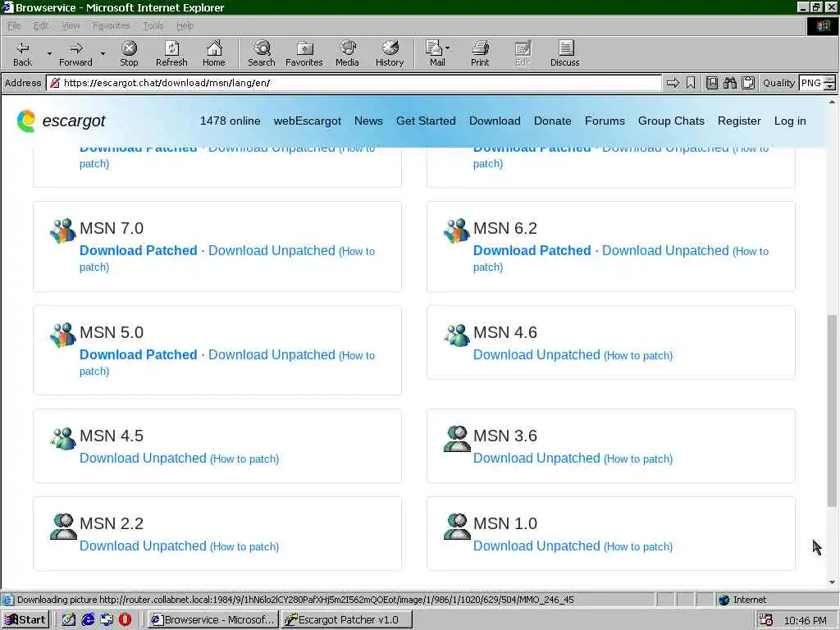Click the MSN 3.6 buddy icon
This screenshot has width=840, height=630.
click(456, 439)
